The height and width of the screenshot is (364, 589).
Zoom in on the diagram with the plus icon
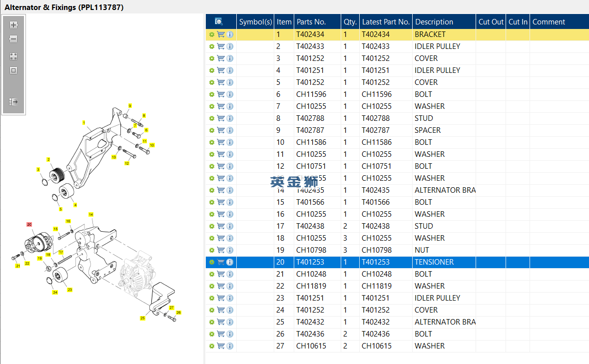[13, 25]
